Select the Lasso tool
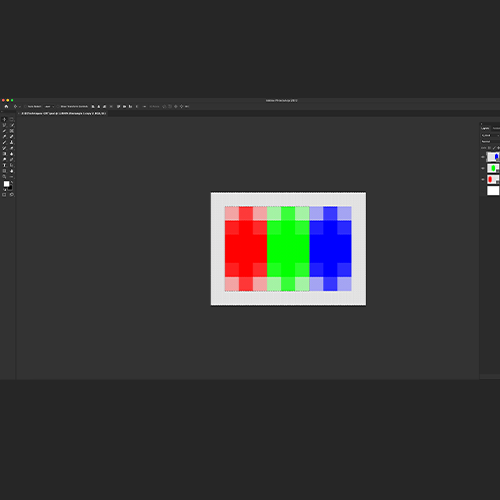 click(4, 125)
